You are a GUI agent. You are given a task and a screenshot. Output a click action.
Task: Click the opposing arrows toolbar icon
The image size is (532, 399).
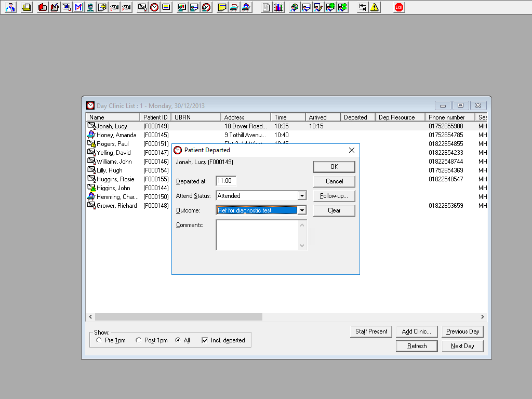click(x=362, y=7)
